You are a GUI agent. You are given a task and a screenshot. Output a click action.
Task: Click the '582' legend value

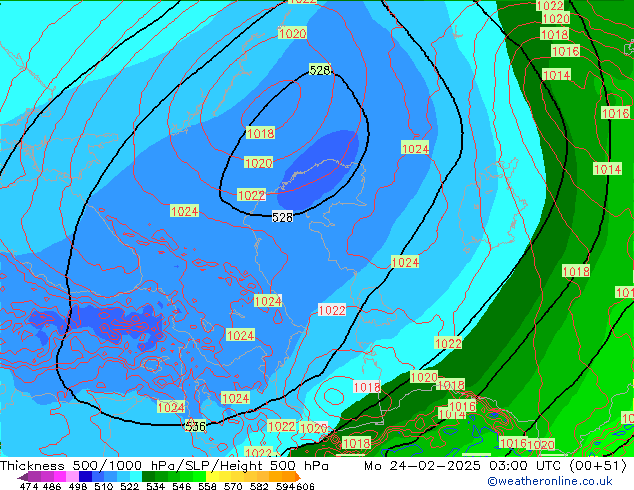click(x=259, y=486)
